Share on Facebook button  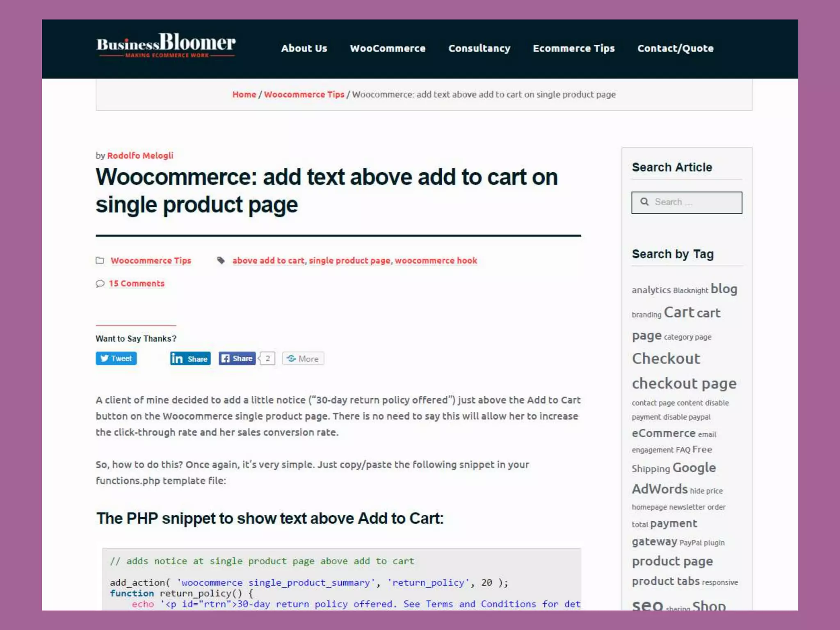coord(237,358)
